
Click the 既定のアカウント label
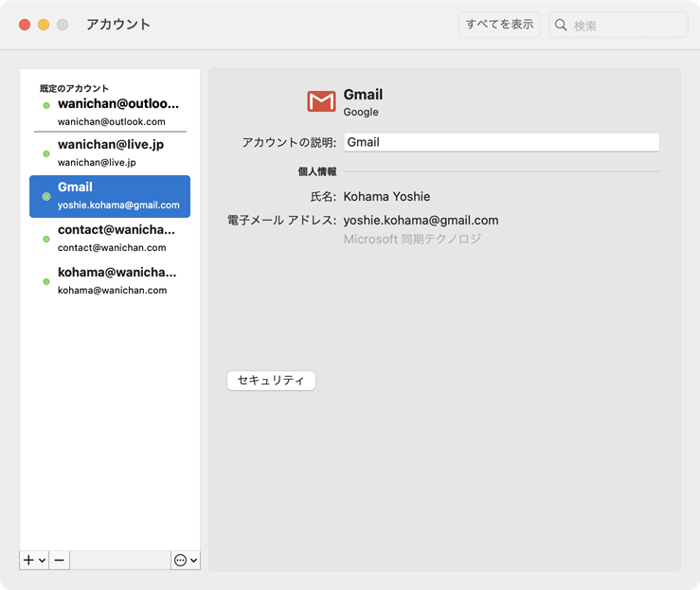[x=74, y=88]
